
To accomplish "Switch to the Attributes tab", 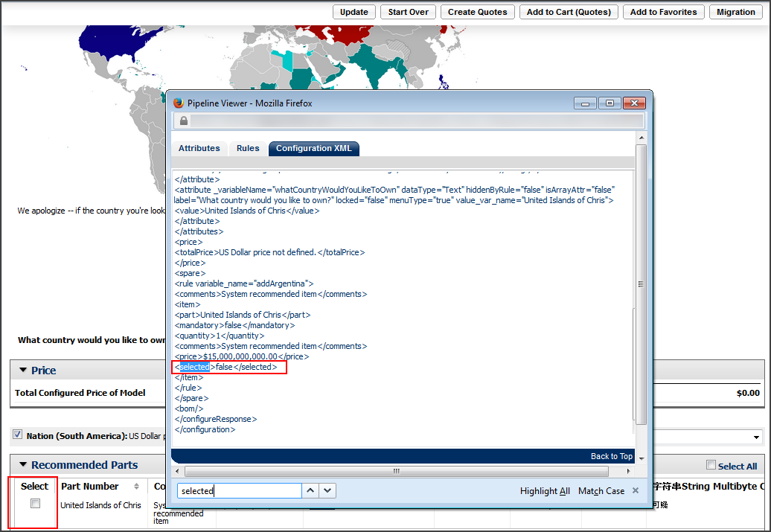I will [x=199, y=148].
